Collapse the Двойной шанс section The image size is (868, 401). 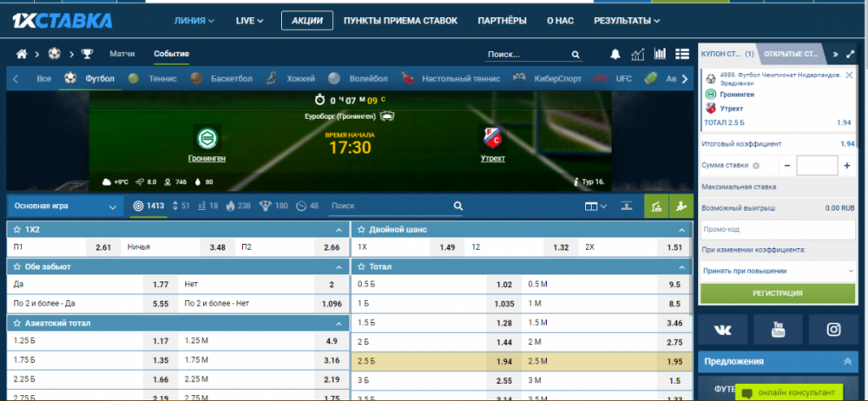click(683, 229)
